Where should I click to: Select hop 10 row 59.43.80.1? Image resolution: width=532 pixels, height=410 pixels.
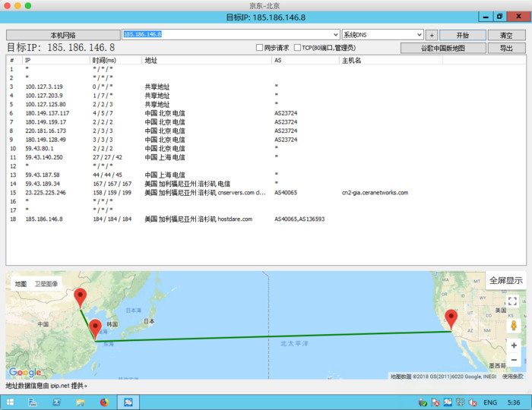tap(266, 148)
